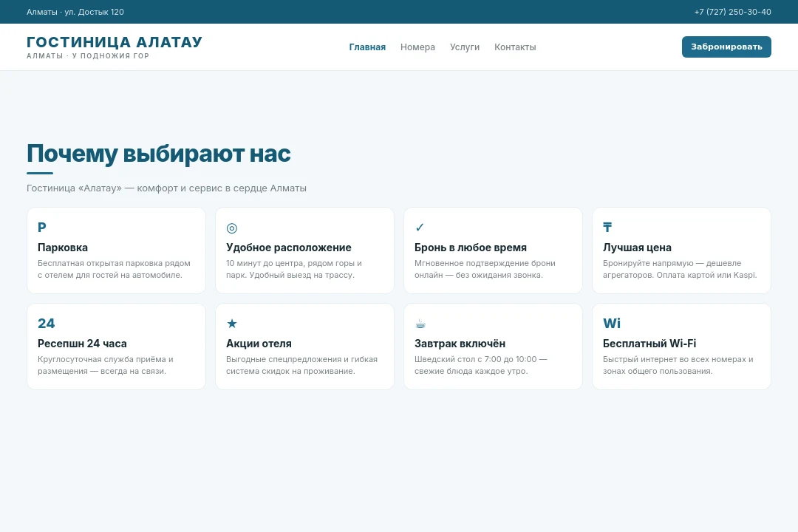Image resolution: width=798 pixels, height=532 pixels.
Task: Click the 'Завтрак включён' card title
Action: click(x=460, y=344)
